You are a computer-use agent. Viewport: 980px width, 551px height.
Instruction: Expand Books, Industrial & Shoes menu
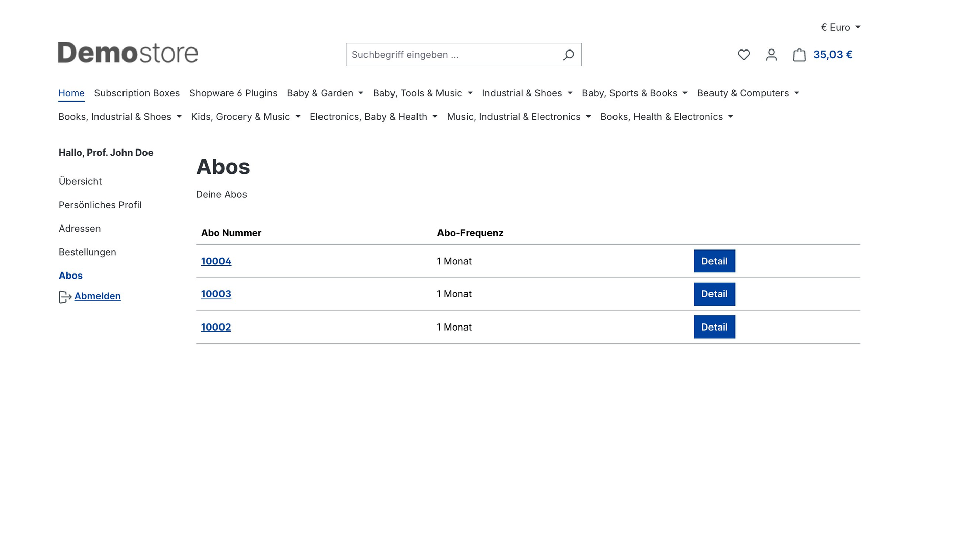pyautogui.click(x=120, y=117)
